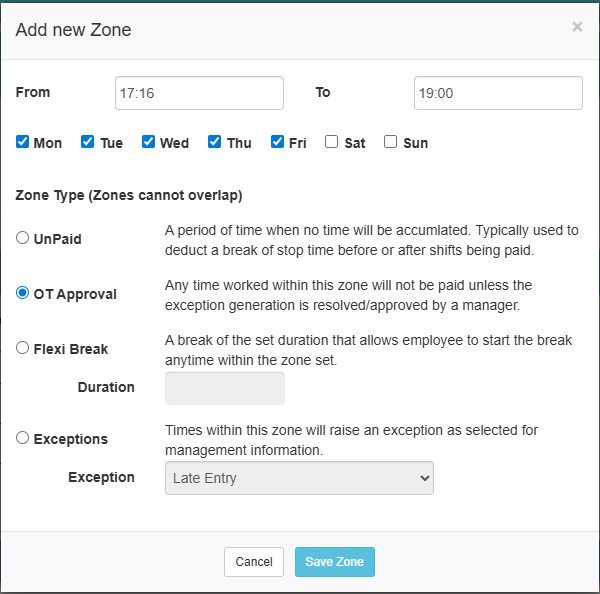Enable the Sat checkbox
Image resolution: width=600 pixels, height=594 pixels.
tap(331, 142)
